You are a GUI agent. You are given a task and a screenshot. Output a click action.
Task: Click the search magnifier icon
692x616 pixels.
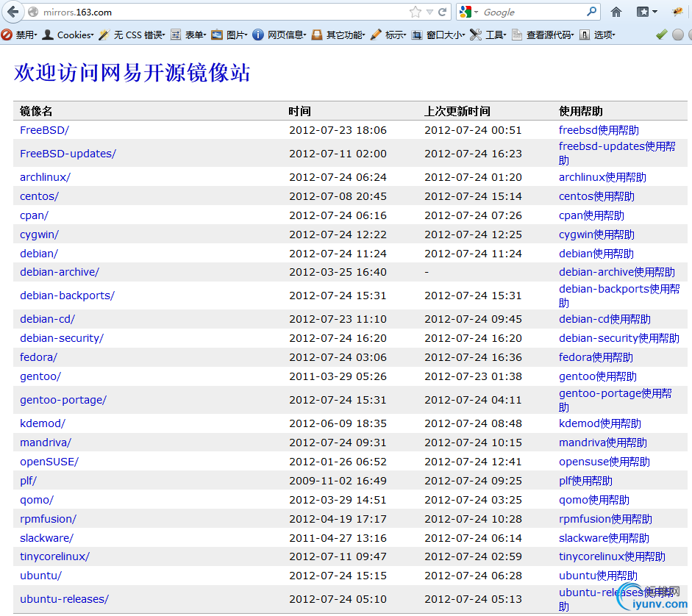591,12
